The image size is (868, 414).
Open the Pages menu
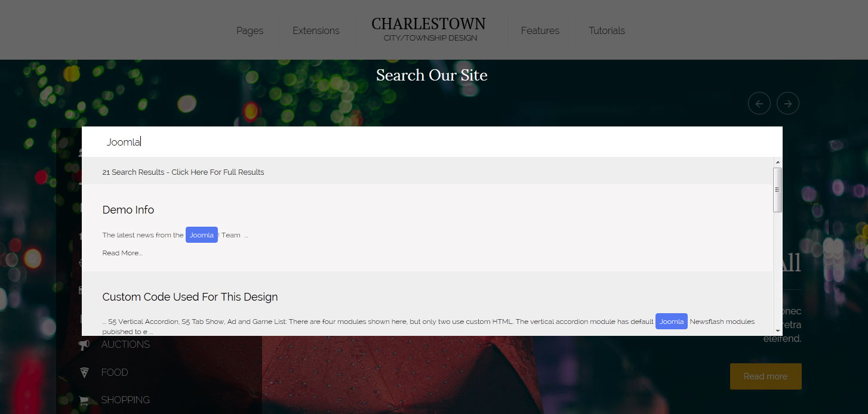(x=250, y=30)
